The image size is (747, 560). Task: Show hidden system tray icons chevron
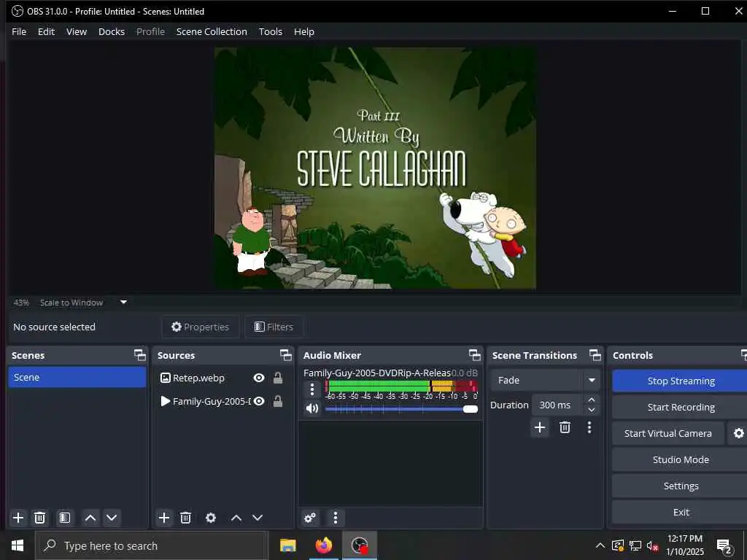click(x=600, y=545)
